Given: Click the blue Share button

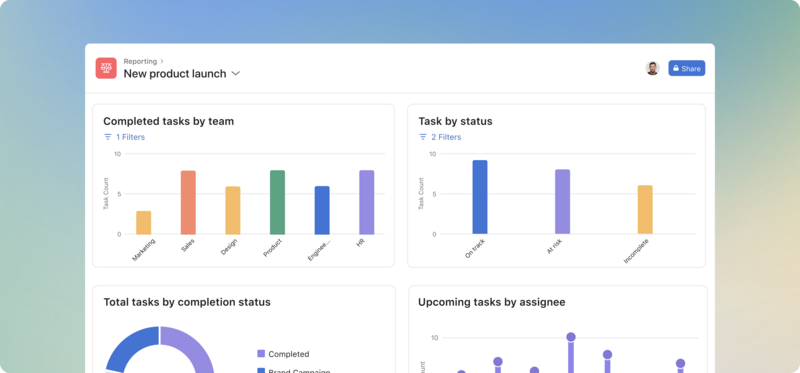Looking at the screenshot, I should pyautogui.click(x=687, y=68).
